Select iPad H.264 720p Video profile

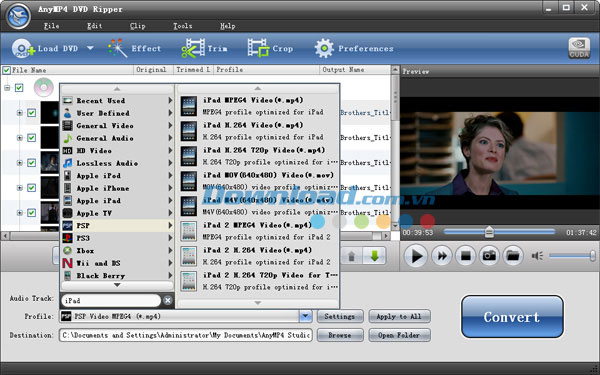click(x=258, y=156)
